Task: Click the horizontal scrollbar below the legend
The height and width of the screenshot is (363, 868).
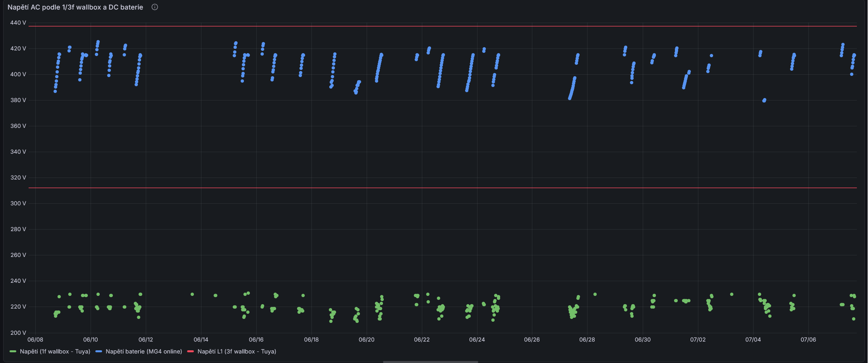Action: pos(430,362)
